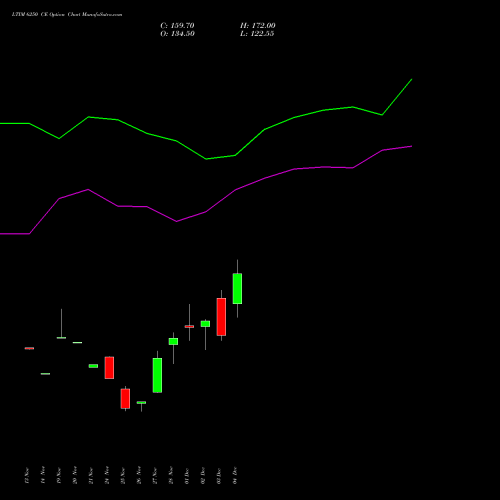This screenshot has width=500, height=500.
Task: Select the 19 Nov date label
Action: tap(59, 475)
